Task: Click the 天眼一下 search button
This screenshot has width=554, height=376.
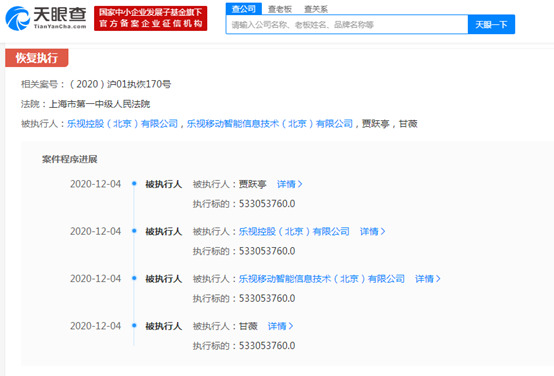Action: 491,24
